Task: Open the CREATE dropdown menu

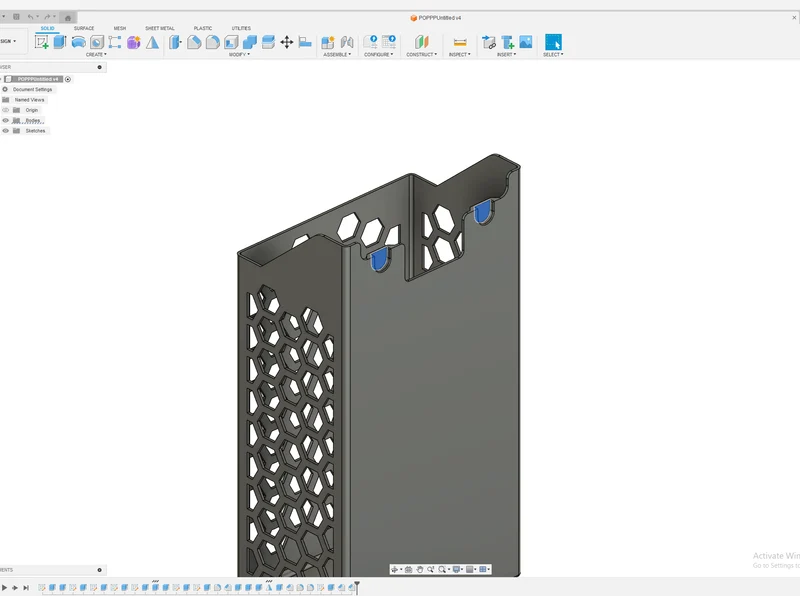Action: click(96, 55)
